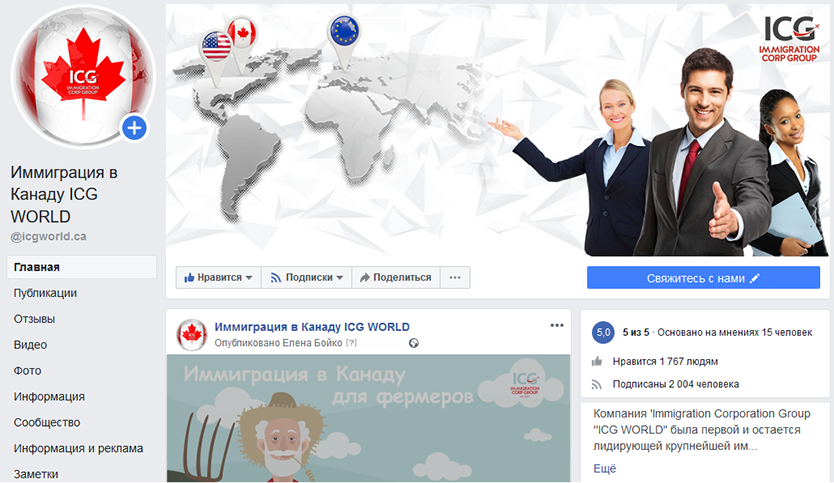Click the blue plus icon on profile picture
Viewport: 834px width, 483px height.
click(134, 128)
